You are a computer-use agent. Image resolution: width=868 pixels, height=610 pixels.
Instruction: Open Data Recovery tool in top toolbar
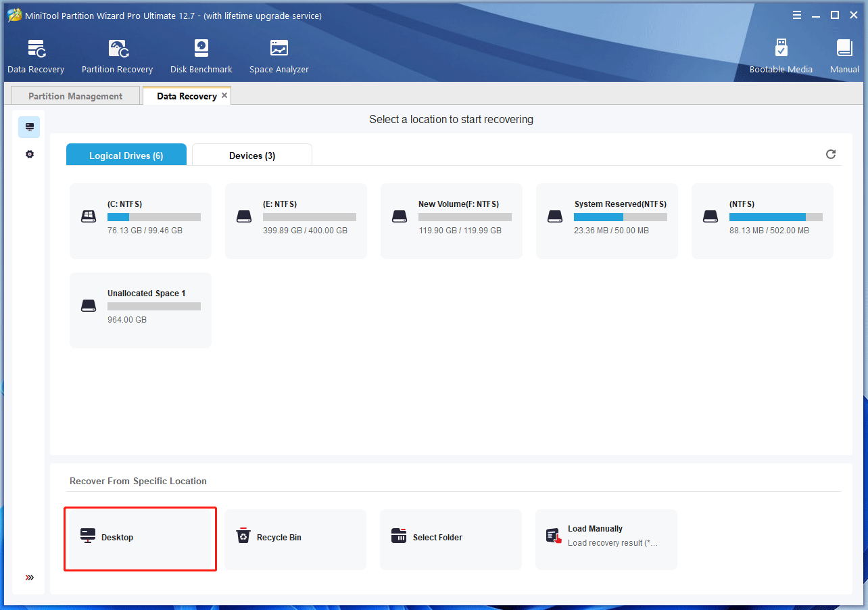point(36,57)
